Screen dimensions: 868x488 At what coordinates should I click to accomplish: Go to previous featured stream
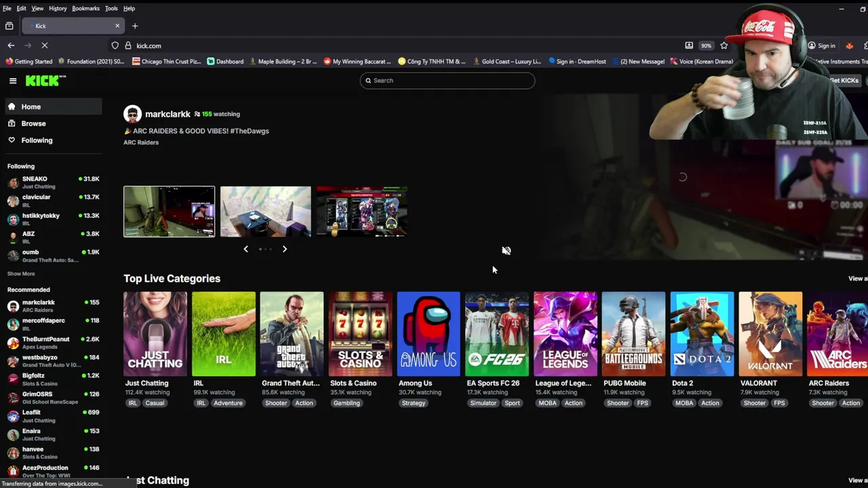tap(245, 249)
